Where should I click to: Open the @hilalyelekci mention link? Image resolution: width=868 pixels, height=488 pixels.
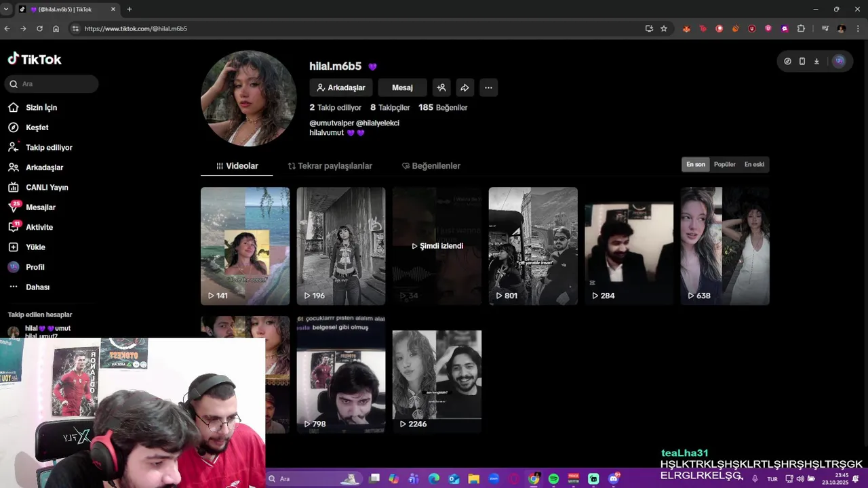pos(378,123)
